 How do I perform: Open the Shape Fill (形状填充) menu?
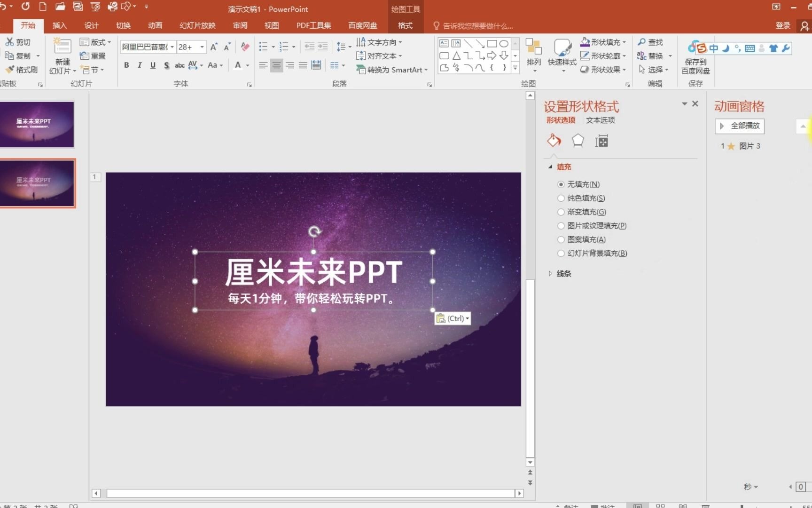(x=603, y=42)
